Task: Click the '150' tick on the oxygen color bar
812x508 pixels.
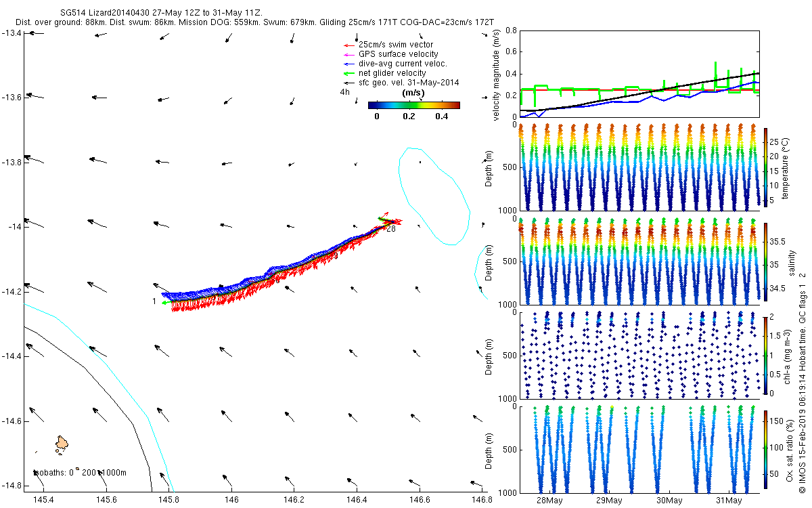Action: (x=776, y=420)
